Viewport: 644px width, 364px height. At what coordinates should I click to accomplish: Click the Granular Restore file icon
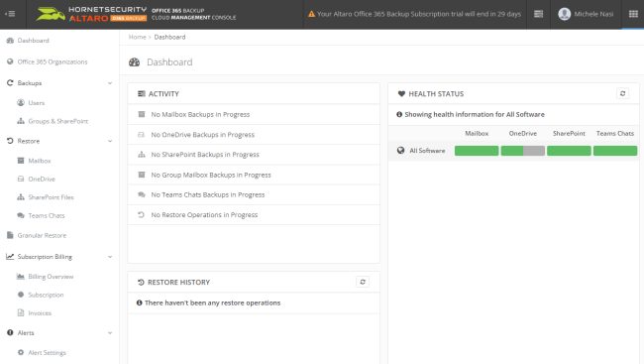[x=10, y=235]
